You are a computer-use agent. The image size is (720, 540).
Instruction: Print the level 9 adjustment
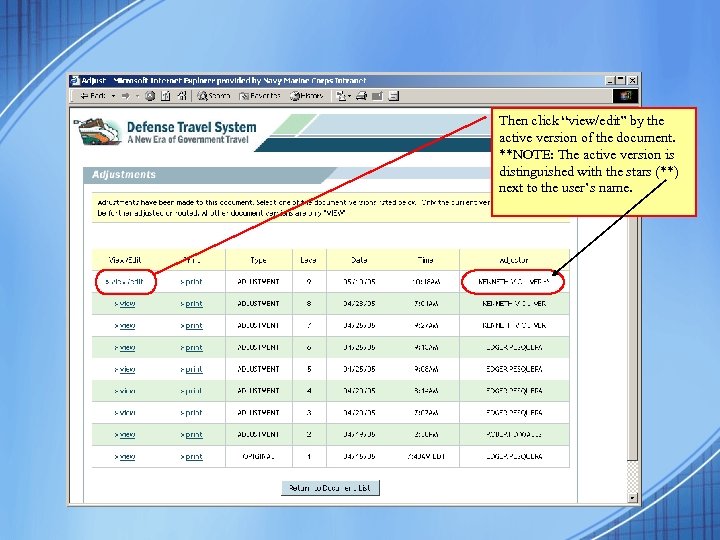click(191, 281)
